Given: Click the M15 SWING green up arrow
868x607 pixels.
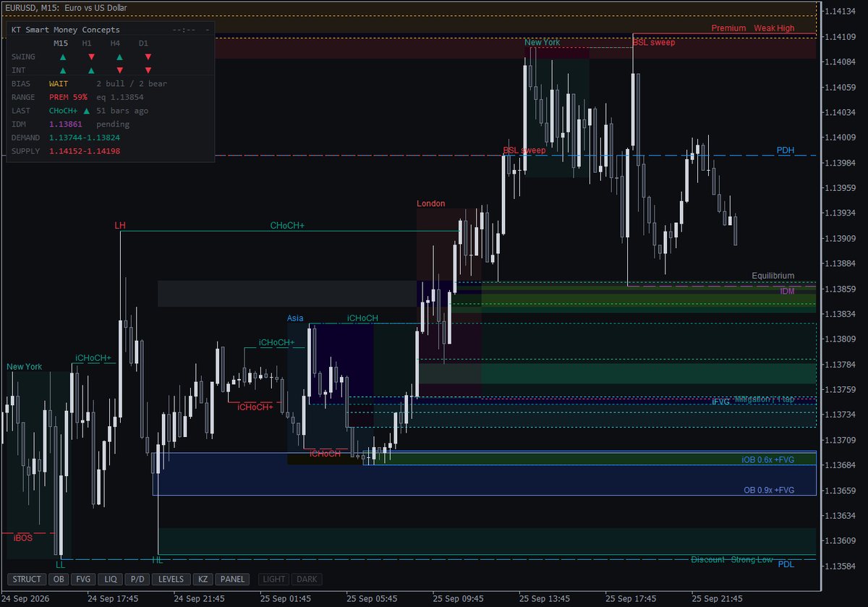Looking at the screenshot, I should point(62,56).
